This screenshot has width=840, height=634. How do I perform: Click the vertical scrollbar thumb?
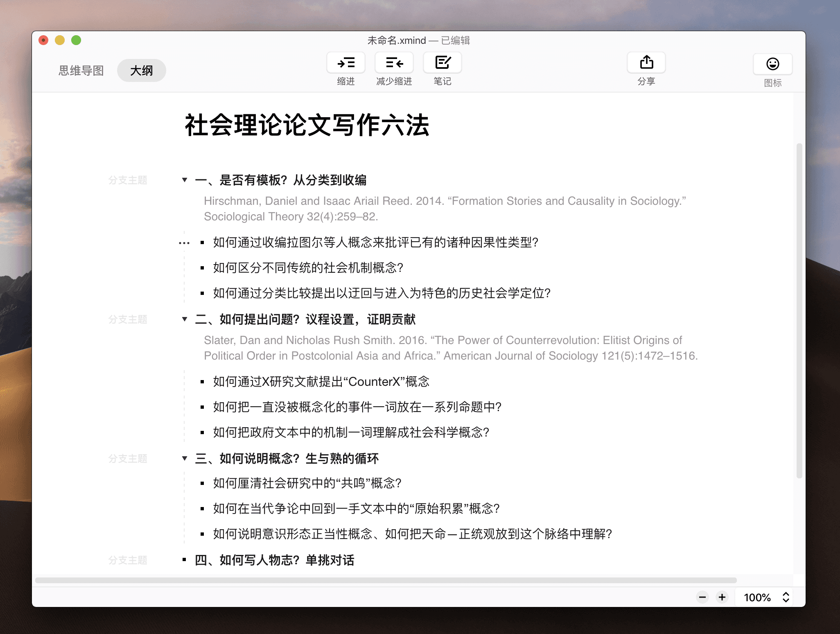(x=799, y=311)
